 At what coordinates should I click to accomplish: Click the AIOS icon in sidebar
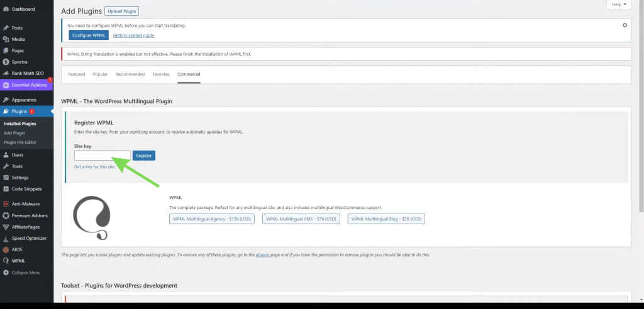(6, 249)
